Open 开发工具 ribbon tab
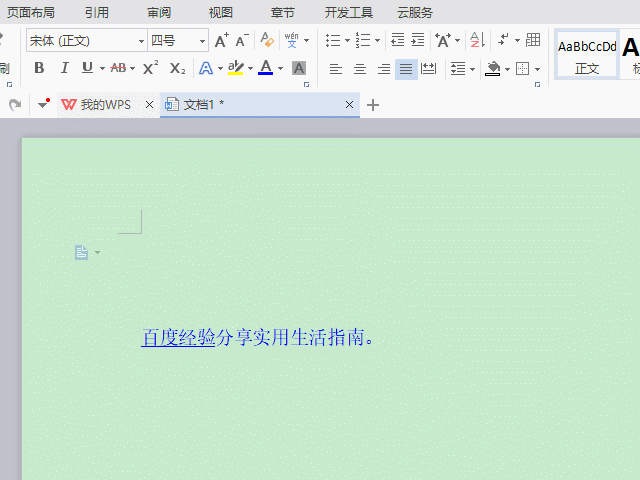 (349, 13)
